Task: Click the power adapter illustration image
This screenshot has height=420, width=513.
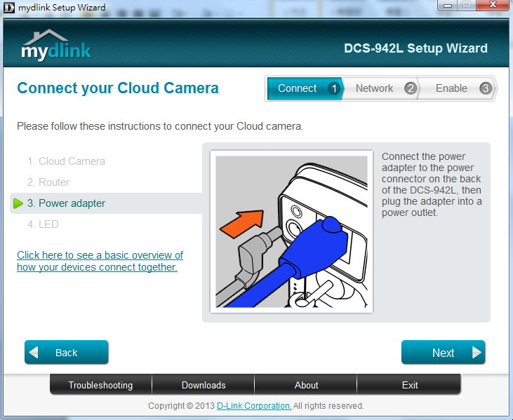Action: pyautogui.click(x=291, y=232)
